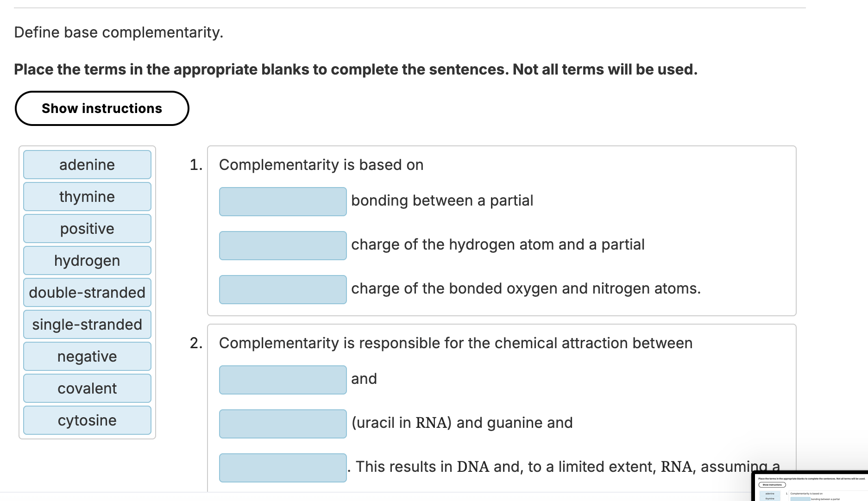
Task: Select the hydrogen term chip
Action: click(x=87, y=260)
